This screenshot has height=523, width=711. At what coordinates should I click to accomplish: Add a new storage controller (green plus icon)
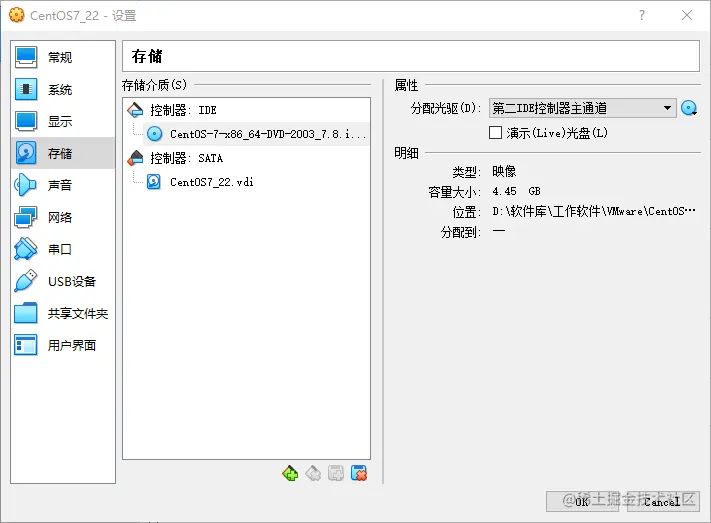click(x=290, y=474)
